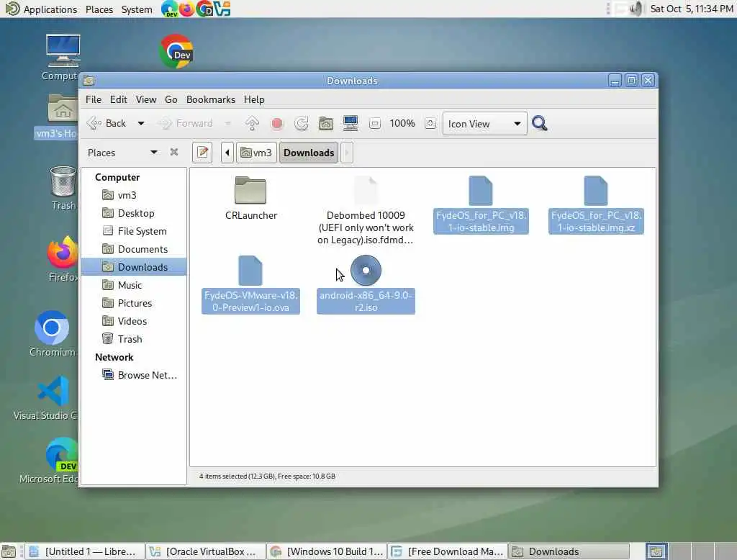Toggle the text location edit button

click(x=202, y=153)
